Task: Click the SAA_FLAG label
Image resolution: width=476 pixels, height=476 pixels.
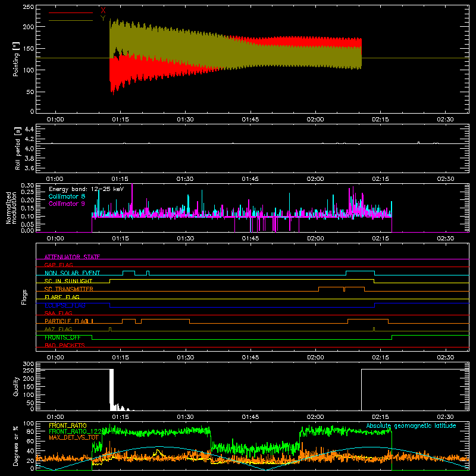Action: point(58,313)
